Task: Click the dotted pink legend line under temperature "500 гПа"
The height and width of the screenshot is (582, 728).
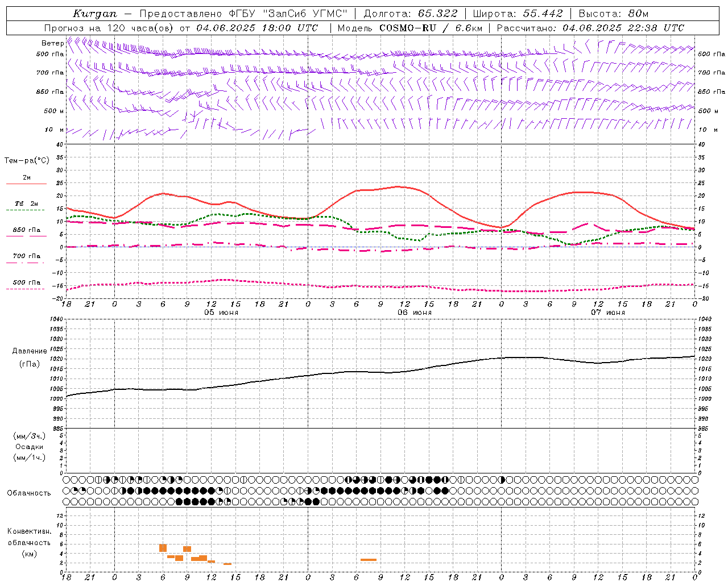Action: [25, 289]
